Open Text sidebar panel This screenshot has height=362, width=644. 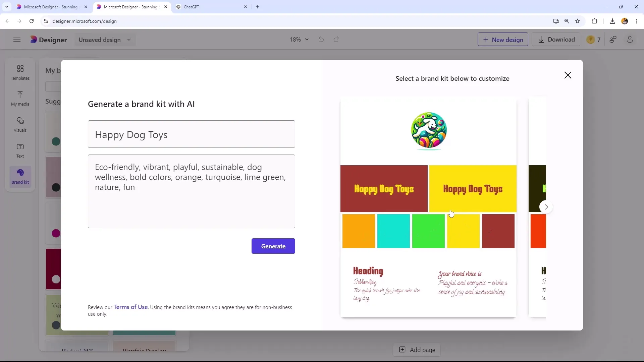coord(20,150)
